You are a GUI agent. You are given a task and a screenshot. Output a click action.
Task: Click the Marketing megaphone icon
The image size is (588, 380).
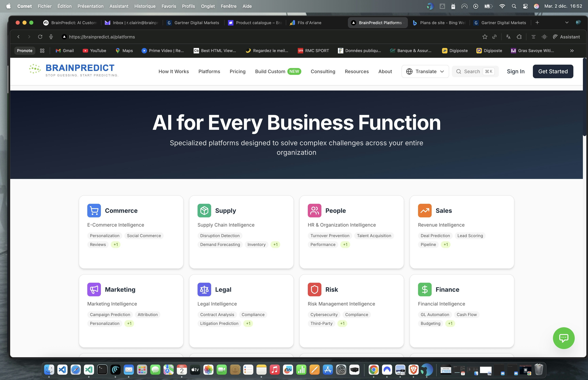[x=94, y=290]
